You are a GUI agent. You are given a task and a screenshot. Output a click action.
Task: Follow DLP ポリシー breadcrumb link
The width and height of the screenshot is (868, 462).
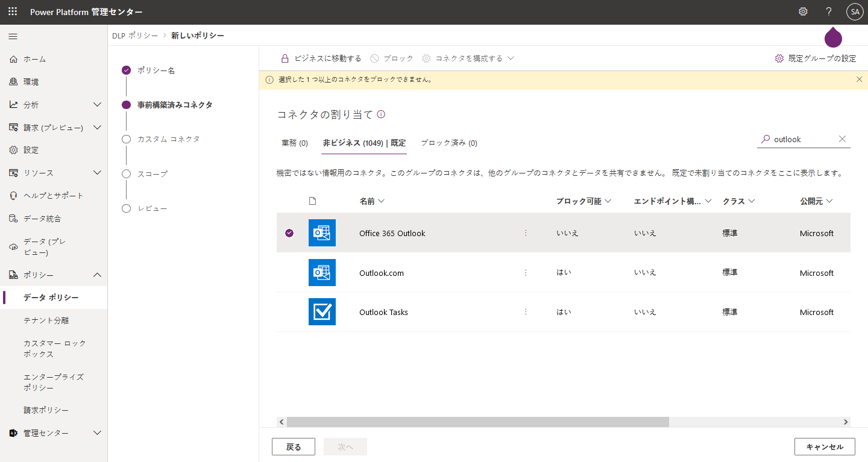pyautogui.click(x=135, y=36)
